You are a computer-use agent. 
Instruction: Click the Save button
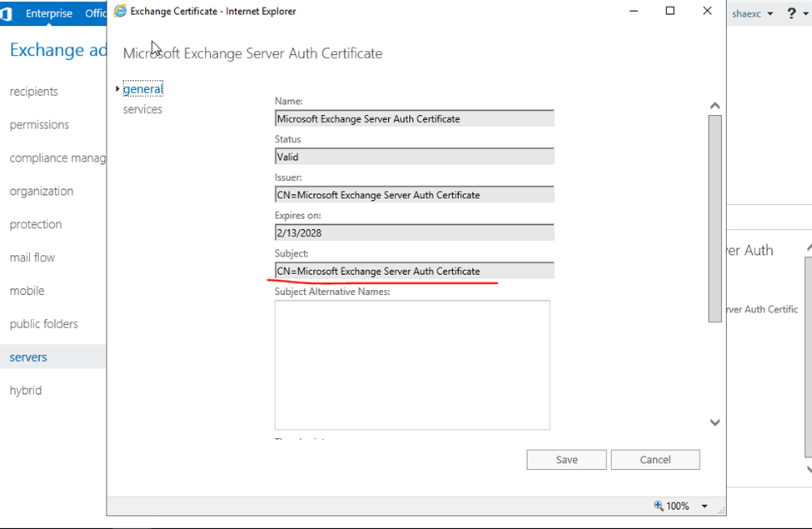click(x=566, y=460)
